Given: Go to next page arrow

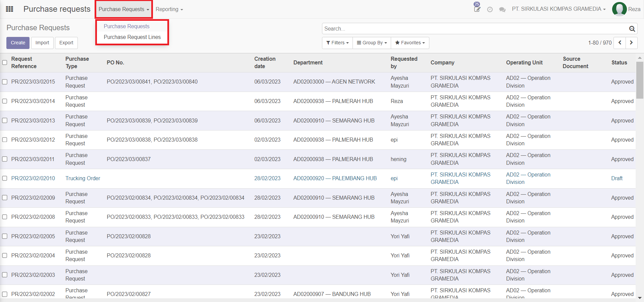Looking at the screenshot, I should point(631,43).
